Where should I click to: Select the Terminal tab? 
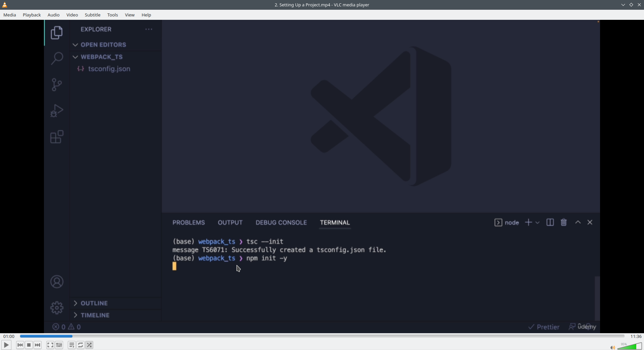coord(335,222)
